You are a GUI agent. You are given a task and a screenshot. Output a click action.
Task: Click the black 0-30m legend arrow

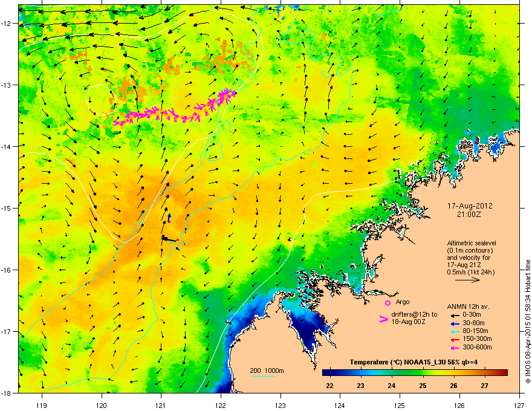tap(454, 315)
